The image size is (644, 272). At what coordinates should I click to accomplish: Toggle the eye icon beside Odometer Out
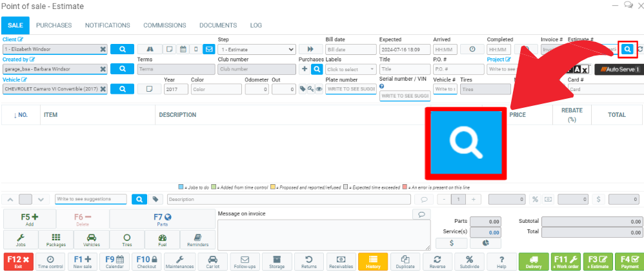tap(319, 90)
